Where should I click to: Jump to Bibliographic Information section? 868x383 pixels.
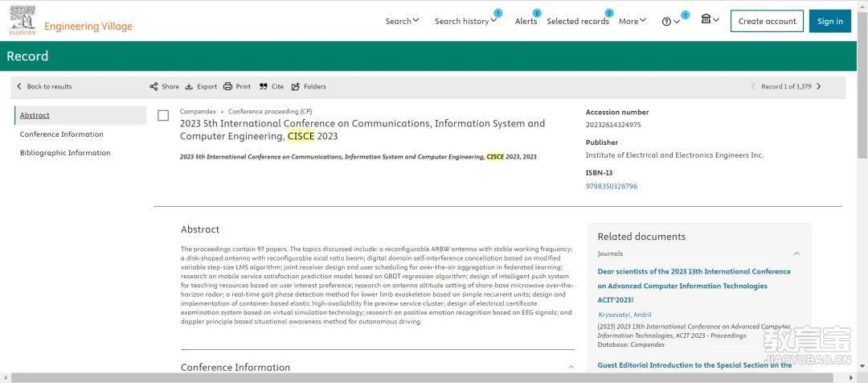(65, 153)
